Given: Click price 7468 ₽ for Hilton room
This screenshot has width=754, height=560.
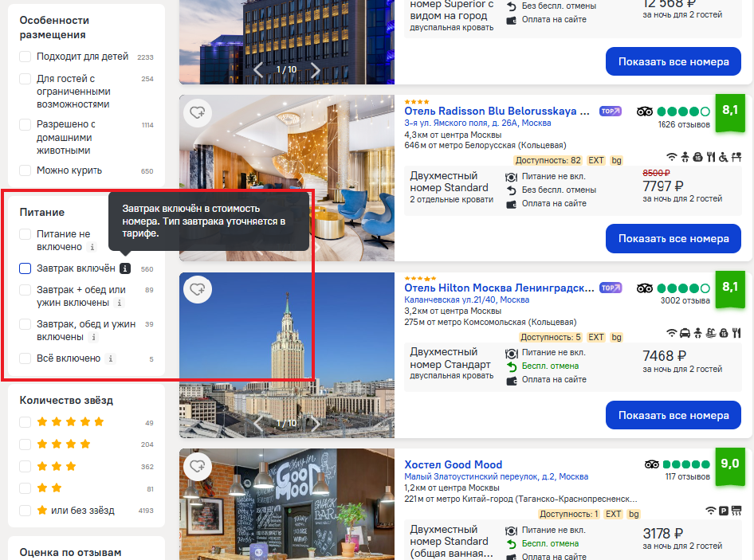Looking at the screenshot, I should click(x=664, y=356).
